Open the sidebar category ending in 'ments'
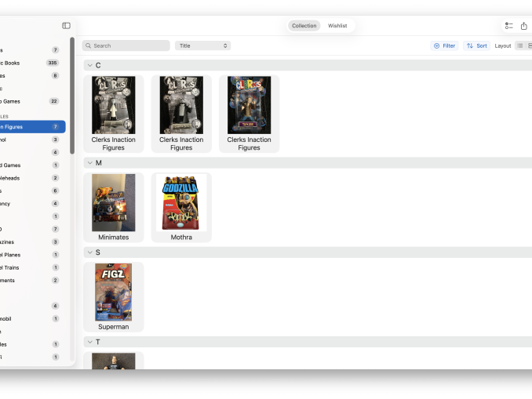Viewport: 532px width, 399px height. (30, 281)
